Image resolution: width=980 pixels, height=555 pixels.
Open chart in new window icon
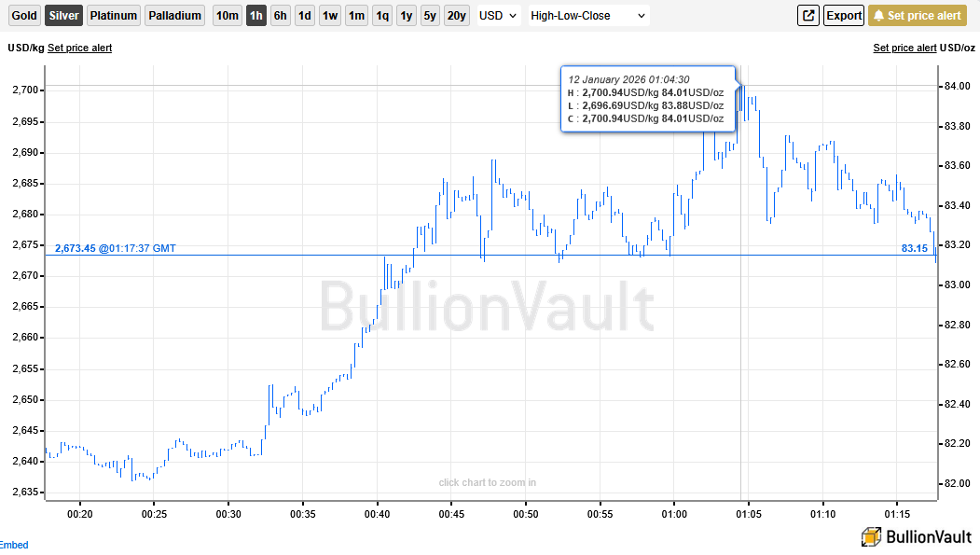coord(808,16)
